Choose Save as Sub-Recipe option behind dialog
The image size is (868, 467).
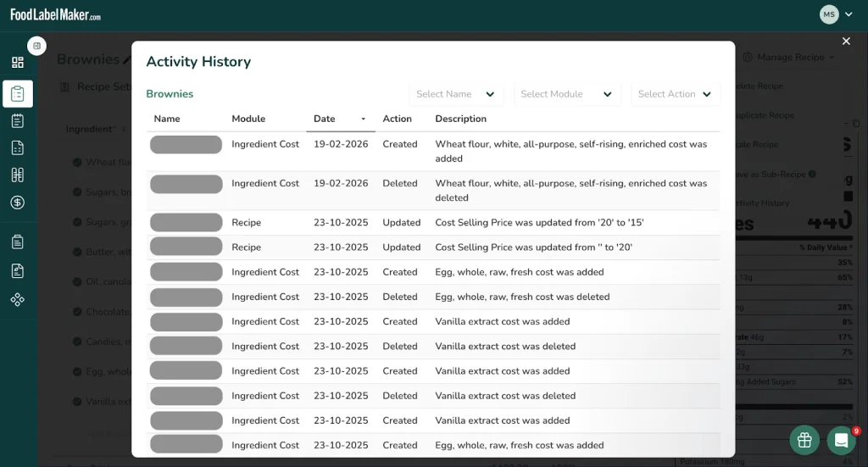pyautogui.click(x=771, y=174)
